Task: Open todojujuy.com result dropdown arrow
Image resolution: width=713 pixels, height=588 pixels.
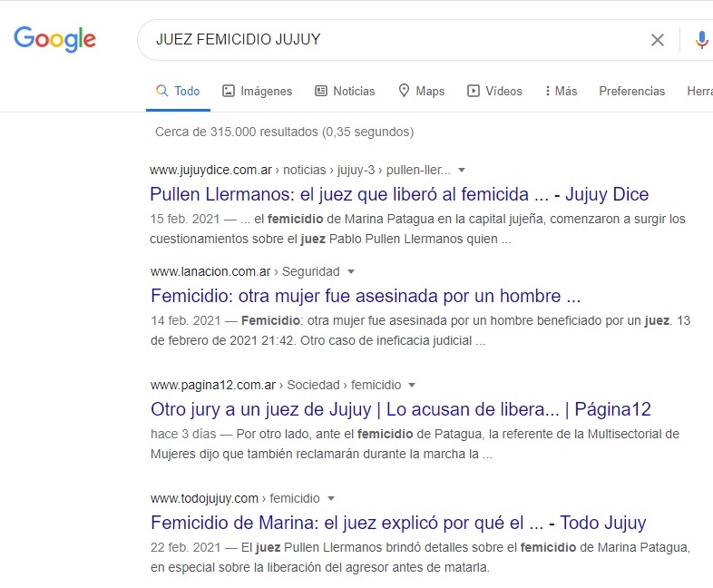Action: pos(331,498)
